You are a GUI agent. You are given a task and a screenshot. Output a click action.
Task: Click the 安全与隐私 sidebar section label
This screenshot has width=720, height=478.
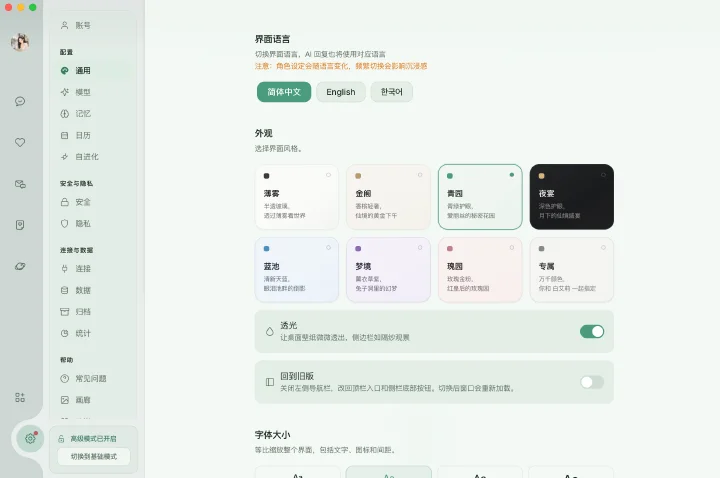point(76,184)
